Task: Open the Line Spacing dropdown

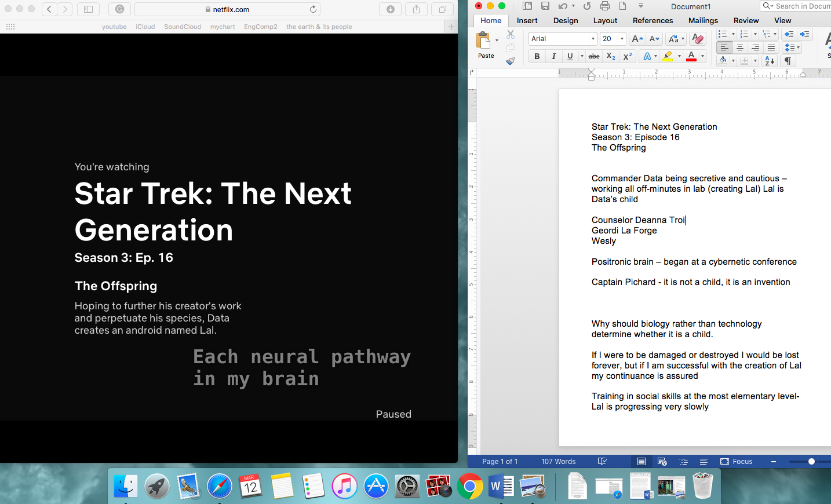Action: pyautogui.click(x=792, y=48)
